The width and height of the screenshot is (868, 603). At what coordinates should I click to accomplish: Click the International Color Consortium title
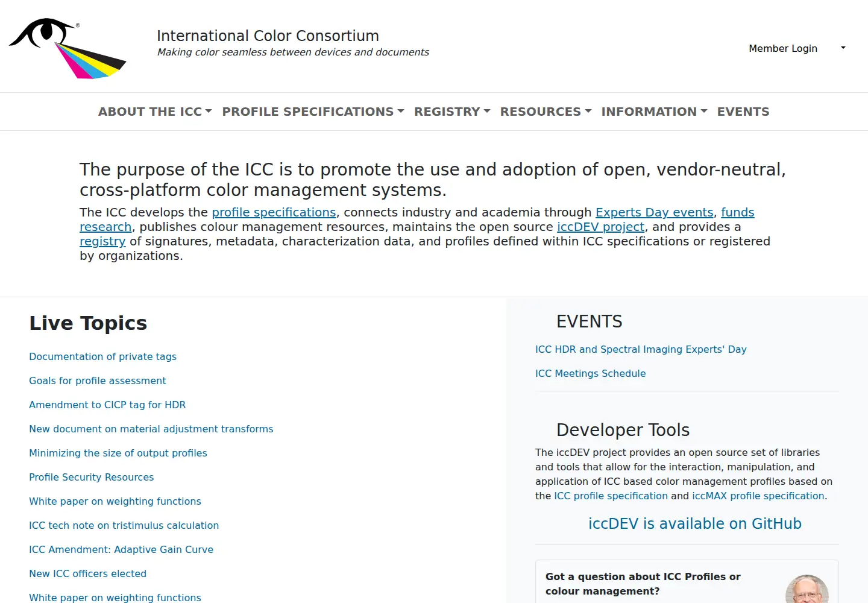click(x=268, y=36)
